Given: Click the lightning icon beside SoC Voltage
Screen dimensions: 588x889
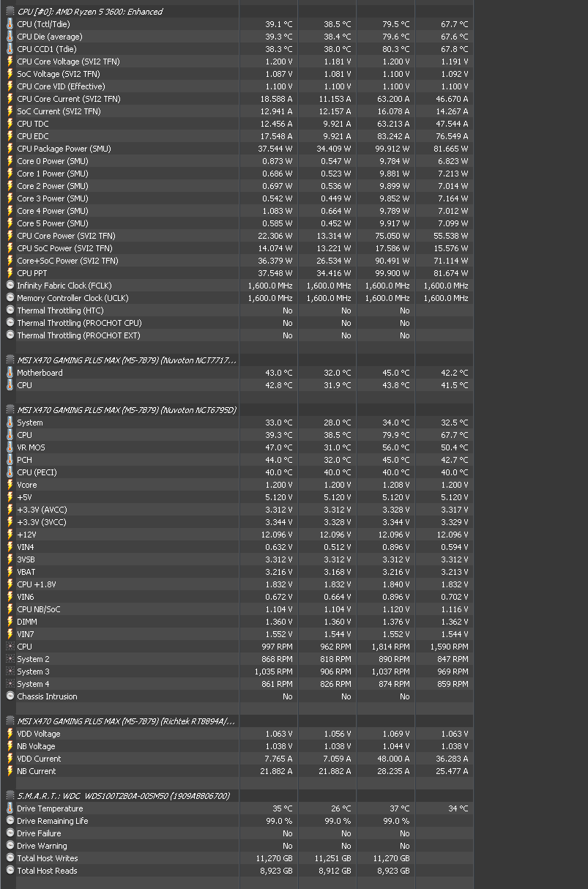Looking at the screenshot, I should [x=10, y=74].
